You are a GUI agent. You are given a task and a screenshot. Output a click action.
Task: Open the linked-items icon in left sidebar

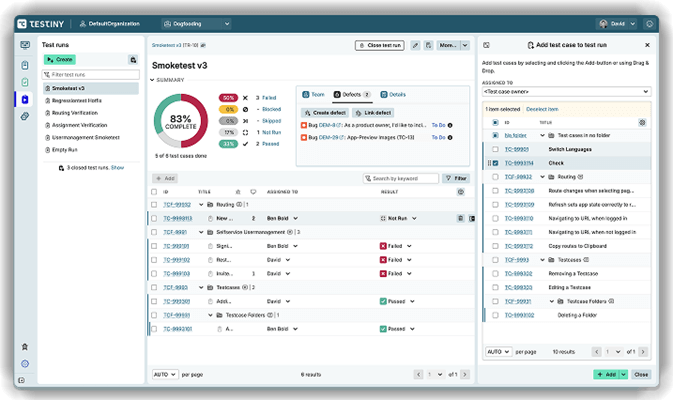pyautogui.click(x=25, y=117)
